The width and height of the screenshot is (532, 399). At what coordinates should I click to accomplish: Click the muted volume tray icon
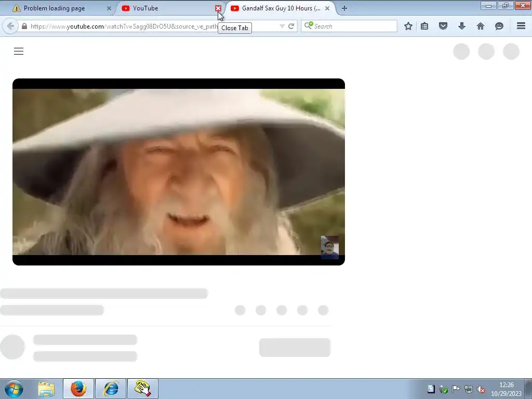click(x=481, y=389)
